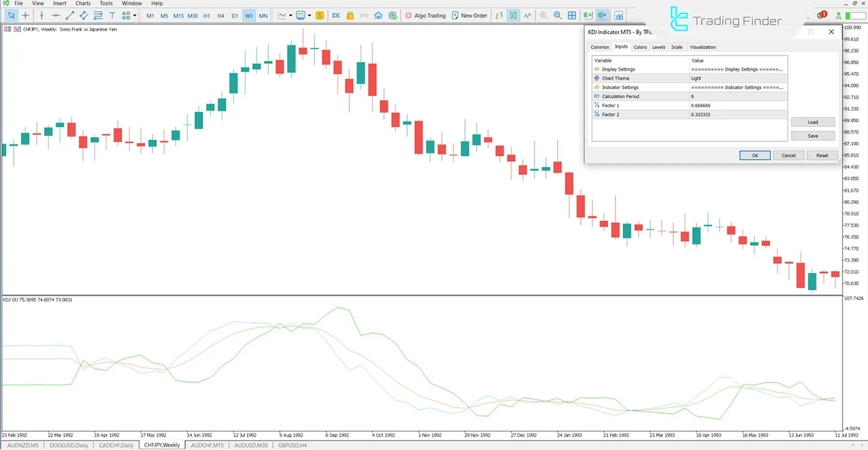Toggle chart auto-scroll to latest bar
868x450 pixels.
tap(587, 15)
